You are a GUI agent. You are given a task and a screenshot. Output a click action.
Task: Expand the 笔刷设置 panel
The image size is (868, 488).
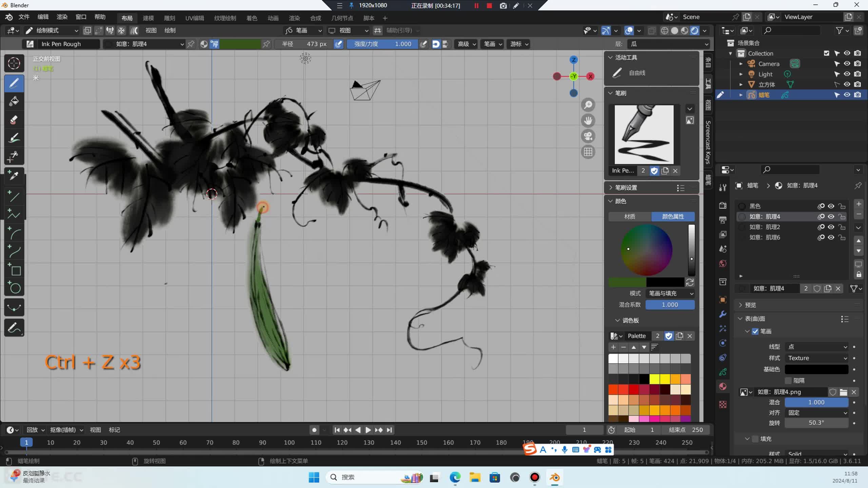pos(626,188)
